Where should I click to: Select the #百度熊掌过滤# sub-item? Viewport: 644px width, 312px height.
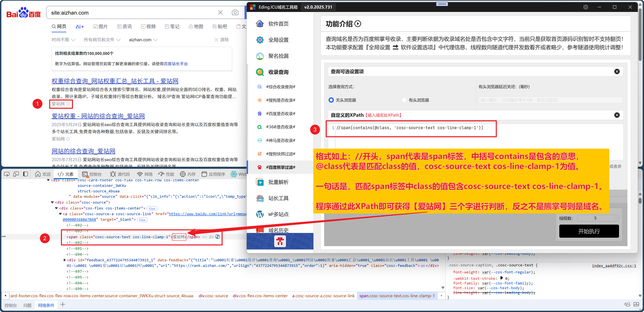(280, 167)
